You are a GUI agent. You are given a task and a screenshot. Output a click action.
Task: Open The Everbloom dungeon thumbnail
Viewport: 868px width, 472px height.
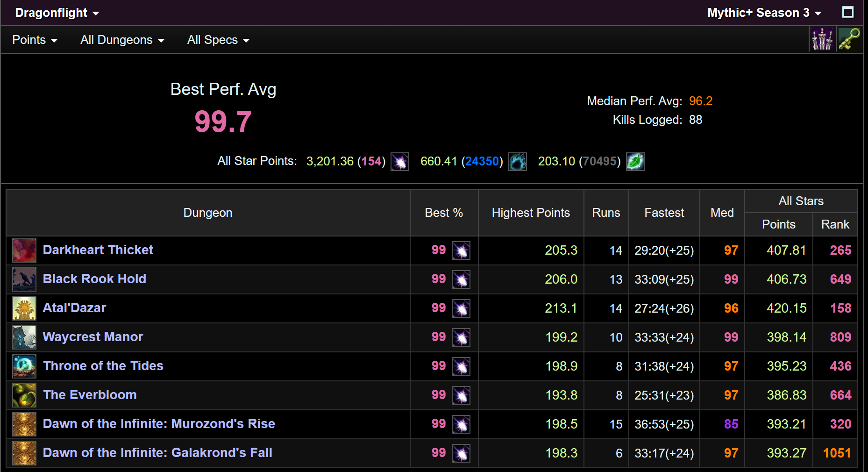(24, 395)
